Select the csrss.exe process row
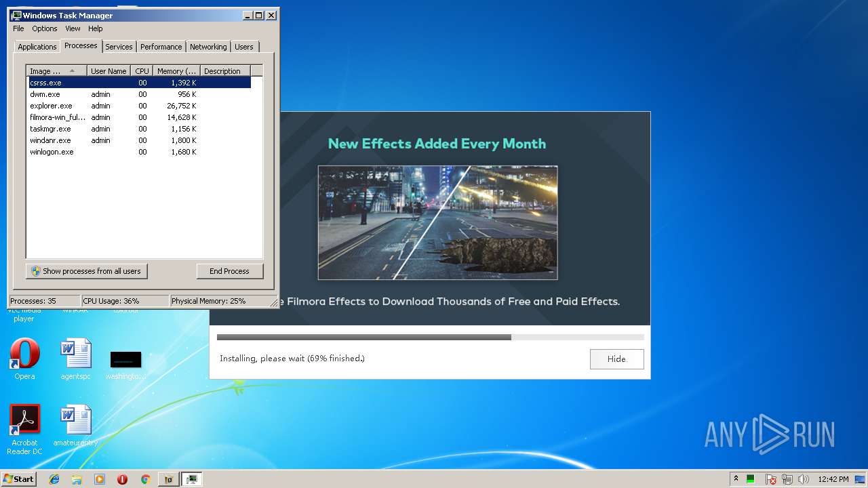 click(139, 83)
